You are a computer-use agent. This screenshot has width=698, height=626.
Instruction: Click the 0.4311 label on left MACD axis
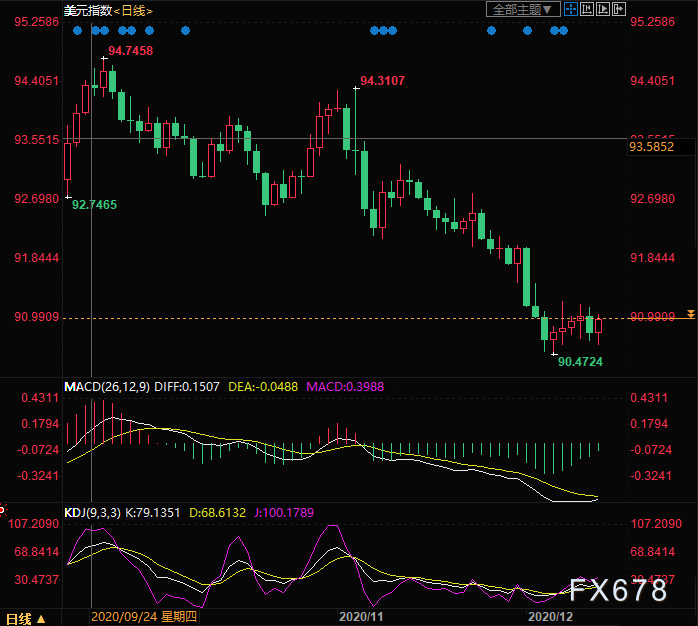tap(40, 398)
